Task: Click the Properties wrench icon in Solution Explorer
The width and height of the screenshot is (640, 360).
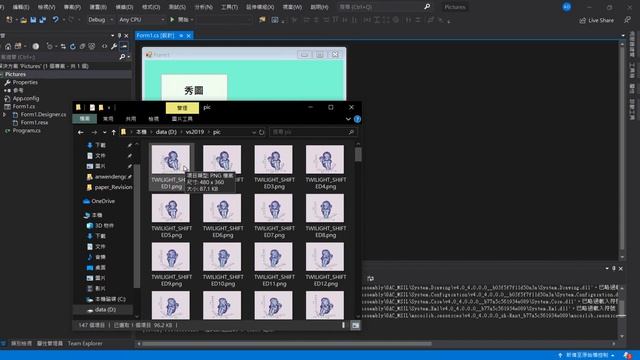Action: click(x=114, y=47)
